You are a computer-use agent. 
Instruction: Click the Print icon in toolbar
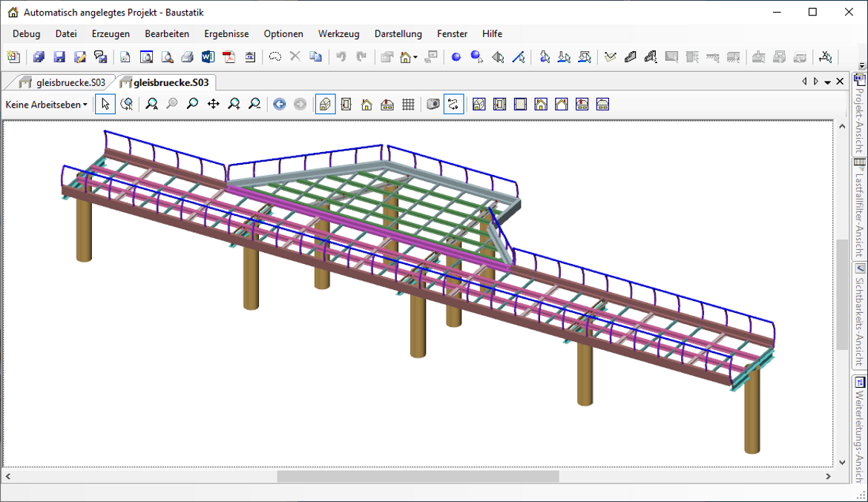point(188,57)
